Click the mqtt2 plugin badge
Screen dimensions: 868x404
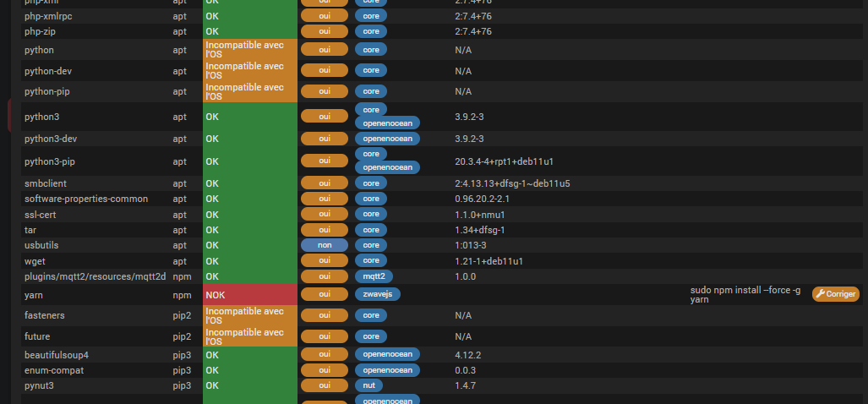[374, 276]
